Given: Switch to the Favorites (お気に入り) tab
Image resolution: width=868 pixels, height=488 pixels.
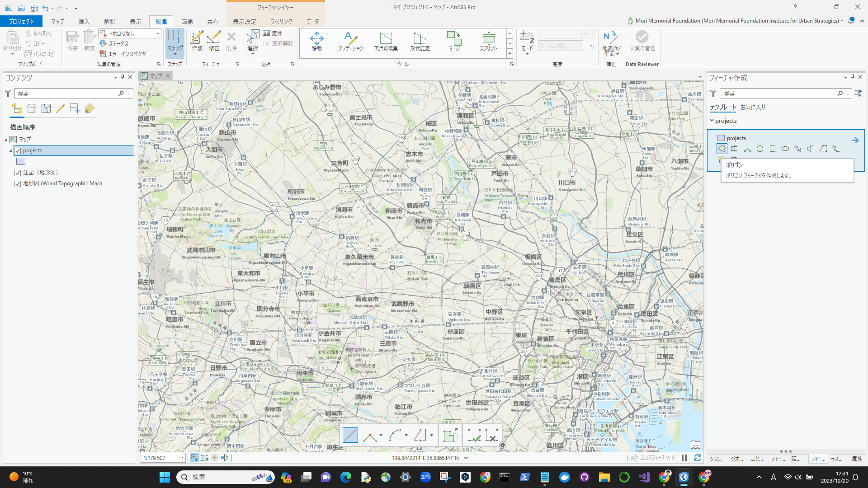Looking at the screenshot, I should click(x=753, y=107).
